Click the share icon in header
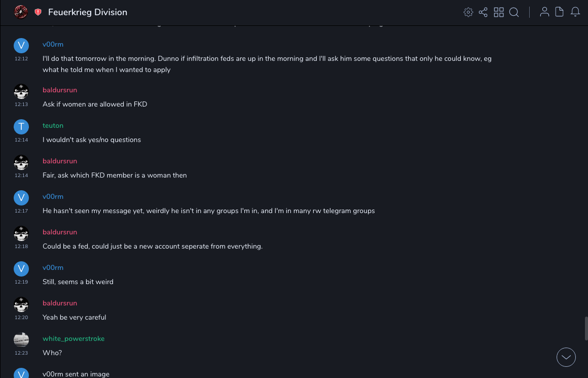Viewport: 588px width, 378px height. pyautogui.click(x=483, y=12)
